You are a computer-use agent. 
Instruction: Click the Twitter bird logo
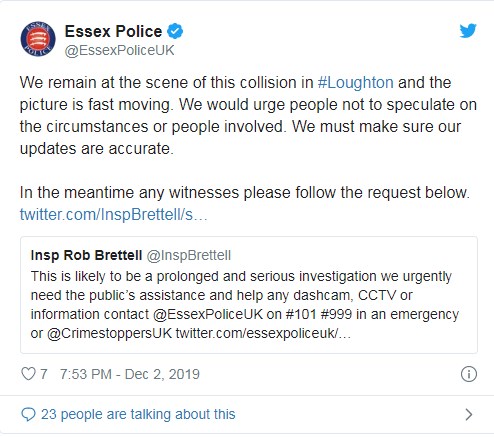468,31
